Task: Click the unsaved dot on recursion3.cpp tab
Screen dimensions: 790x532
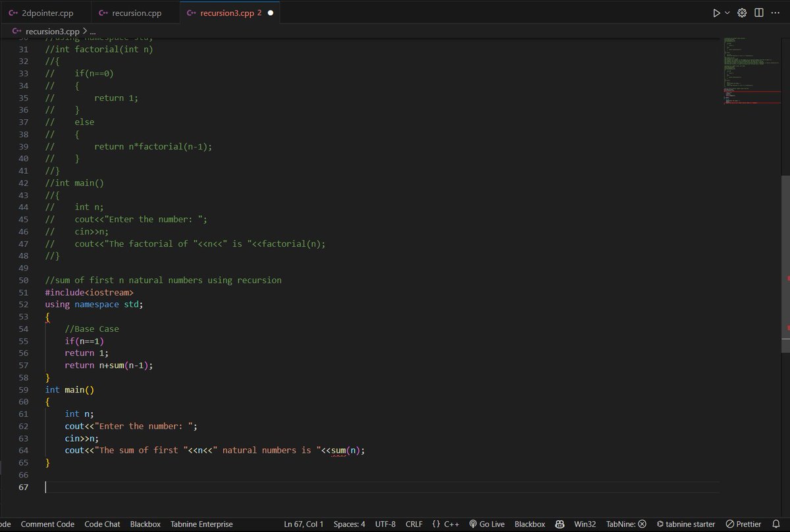Action: coord(271,13)
